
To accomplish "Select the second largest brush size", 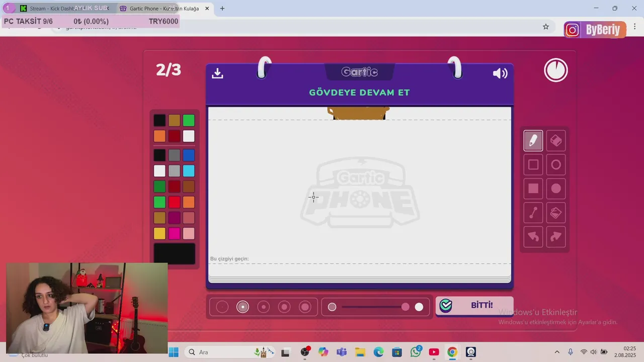I will [284, 307].
